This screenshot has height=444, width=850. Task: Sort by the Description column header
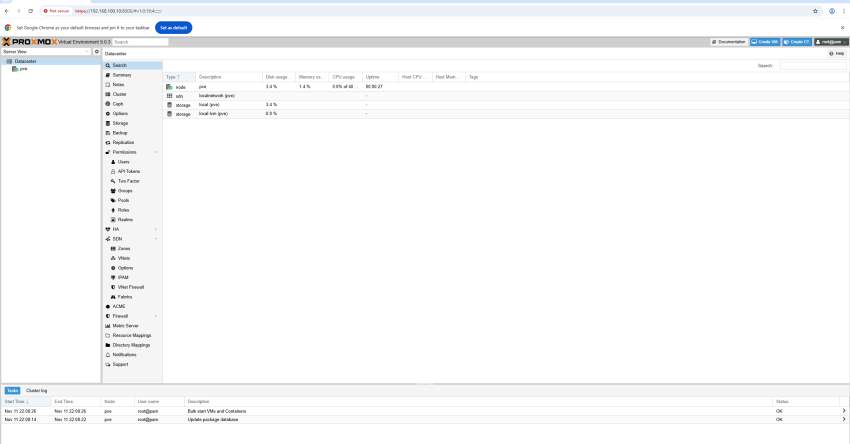pyautogui.click(x=229, y=77)
